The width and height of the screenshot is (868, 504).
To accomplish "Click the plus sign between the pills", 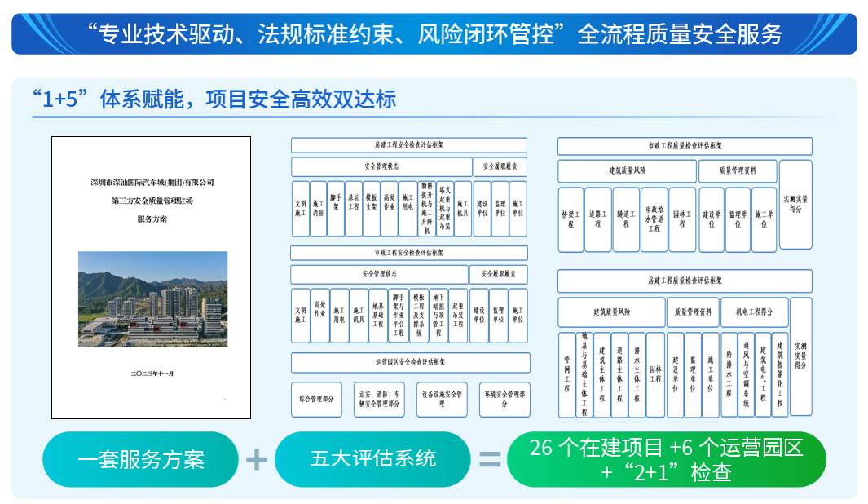I will tap(256, 459).
